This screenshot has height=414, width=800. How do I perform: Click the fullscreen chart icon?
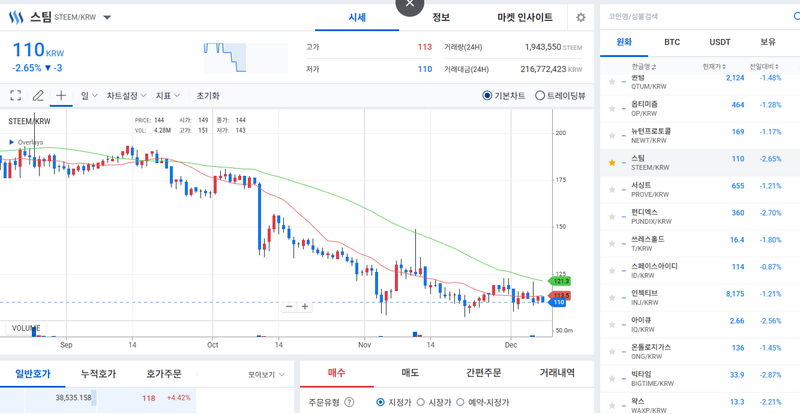point(16,96)
